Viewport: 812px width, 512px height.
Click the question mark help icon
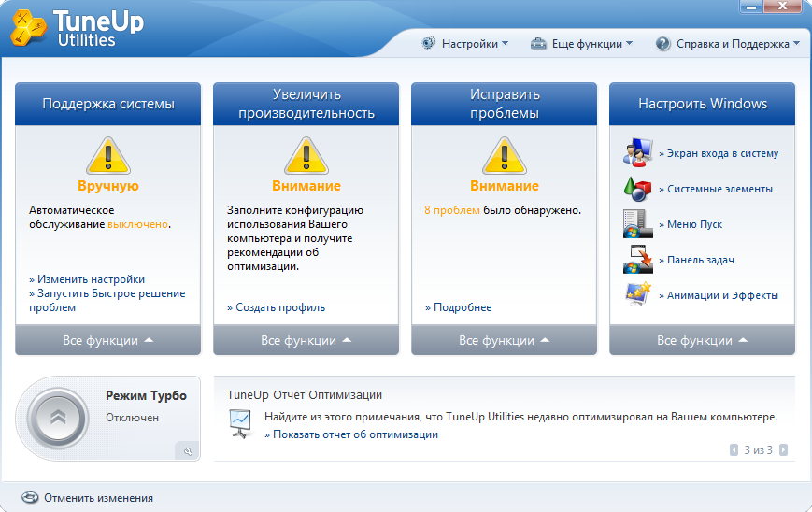tap(662, 44)
